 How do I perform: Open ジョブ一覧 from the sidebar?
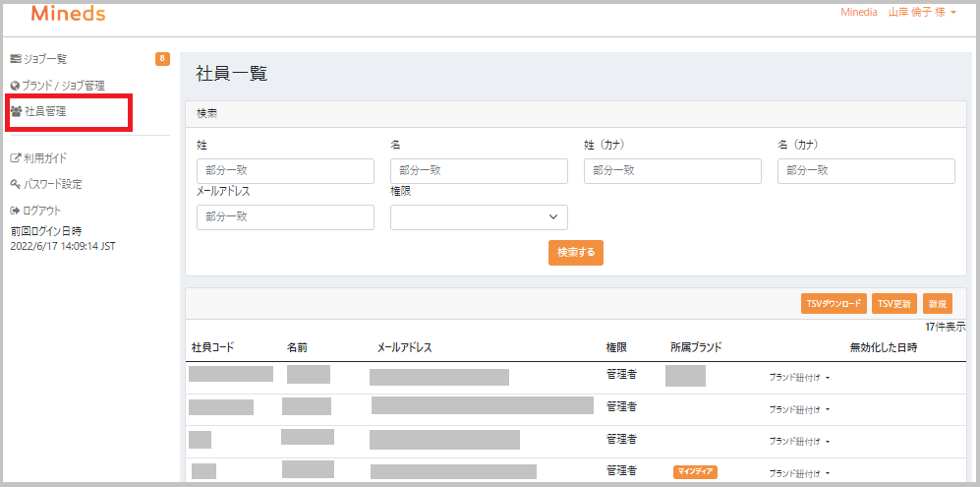[x=45, y=60]
